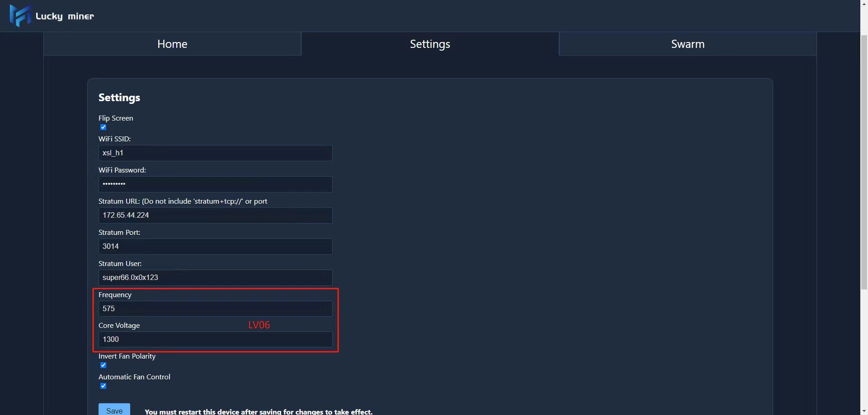Open the Home tab
This screenshot has width=868, height=415.
[x=172, y=44]
